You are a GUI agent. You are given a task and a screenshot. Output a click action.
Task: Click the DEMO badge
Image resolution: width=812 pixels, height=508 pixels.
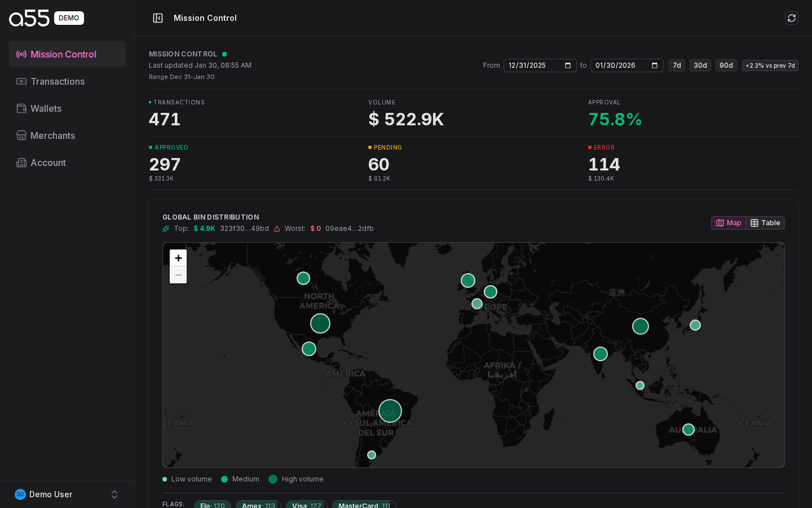69,18
